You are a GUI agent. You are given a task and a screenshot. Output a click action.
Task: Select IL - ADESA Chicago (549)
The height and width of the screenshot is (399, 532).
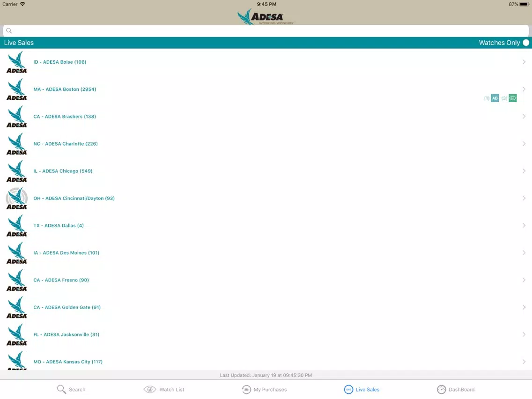coord(63,171)
